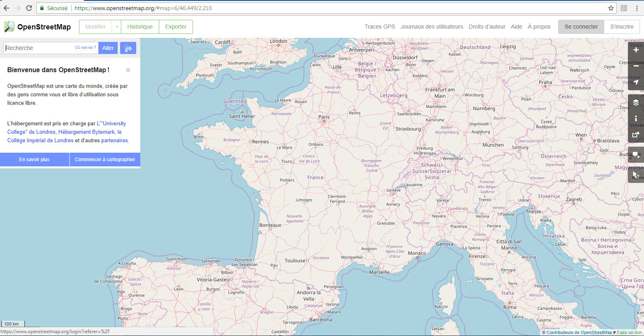
Task: Activate the query features tool
Action: point(636,175)
